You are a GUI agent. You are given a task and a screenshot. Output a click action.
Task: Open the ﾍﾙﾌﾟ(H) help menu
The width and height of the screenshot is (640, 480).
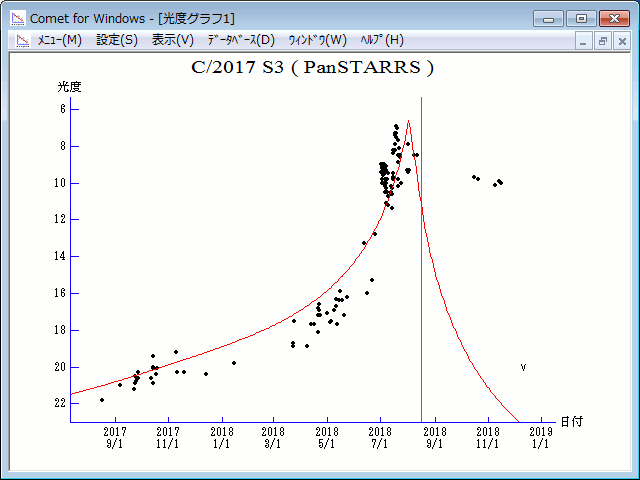point(382,40)
